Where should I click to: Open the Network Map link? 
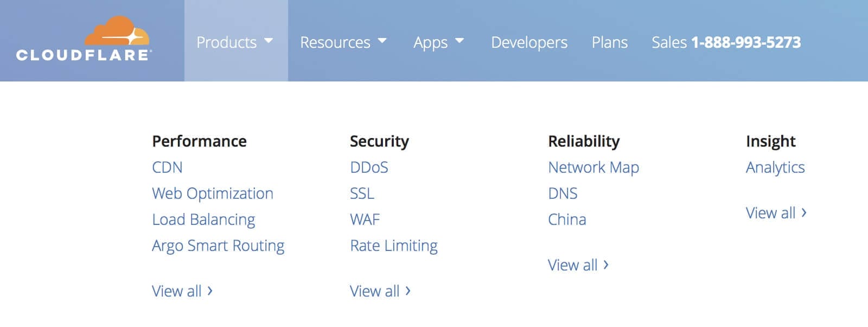(593, 167)
